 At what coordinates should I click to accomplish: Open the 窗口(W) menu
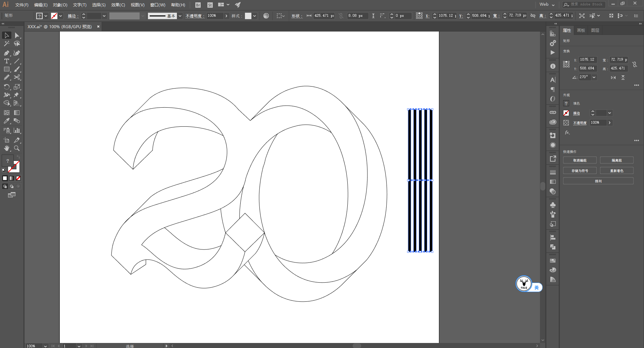158,5
